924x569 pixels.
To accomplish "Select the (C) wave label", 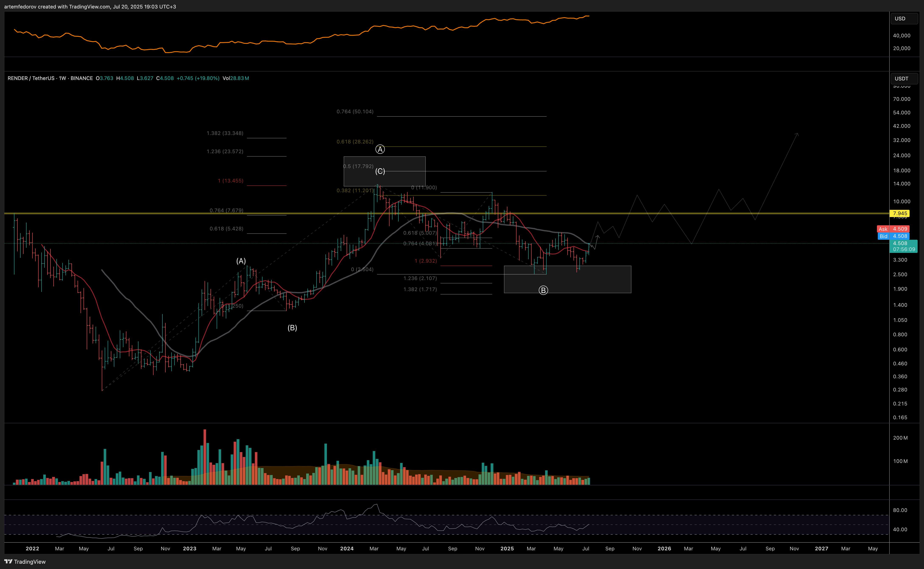I will (380, 171).
